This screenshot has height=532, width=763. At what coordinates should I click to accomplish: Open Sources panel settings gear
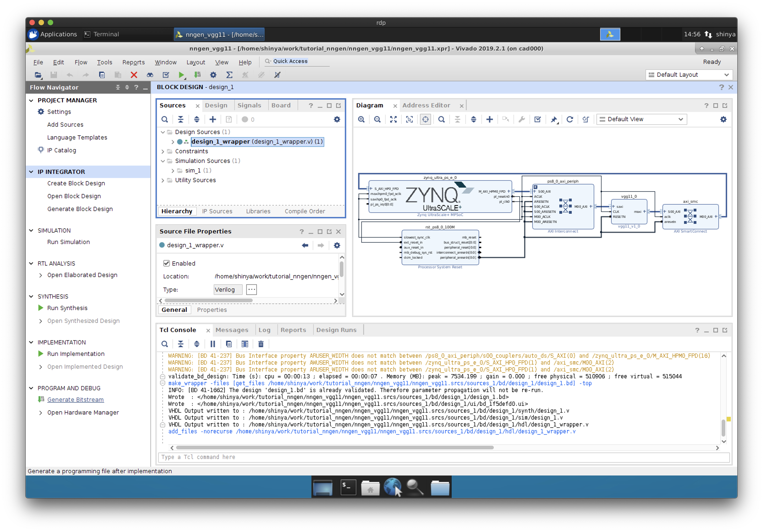pos(337,119)
